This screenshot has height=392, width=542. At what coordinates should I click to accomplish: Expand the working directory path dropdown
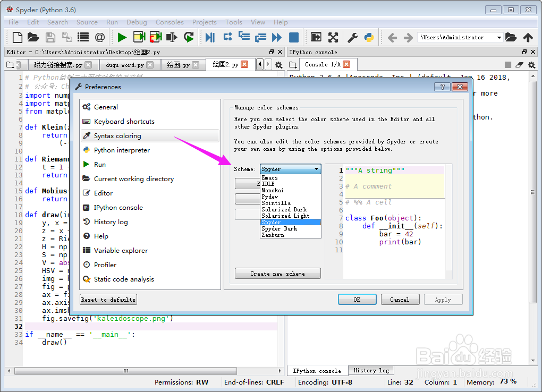point(499,37)
